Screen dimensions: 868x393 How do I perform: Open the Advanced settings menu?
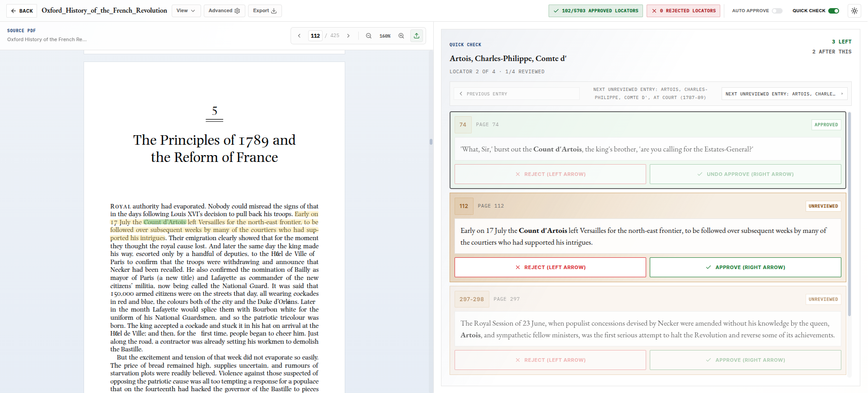pos(224,11)
